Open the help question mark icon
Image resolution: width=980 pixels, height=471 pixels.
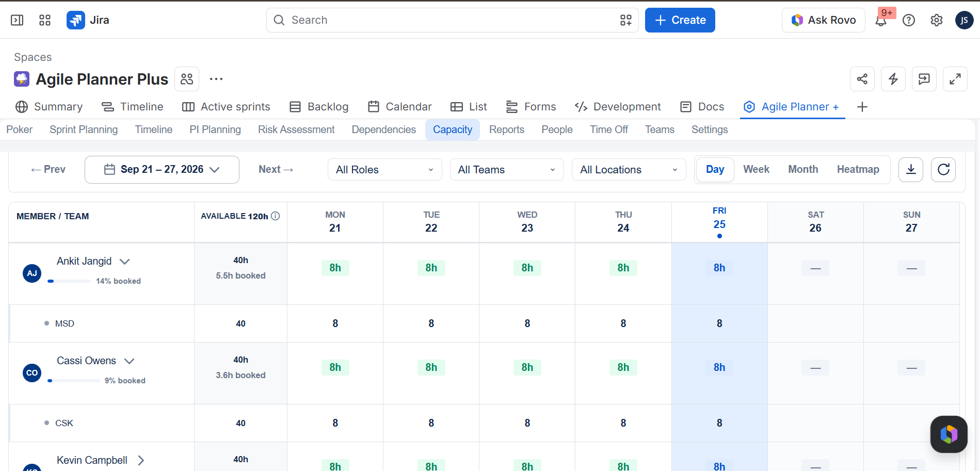tap(909, 20)
